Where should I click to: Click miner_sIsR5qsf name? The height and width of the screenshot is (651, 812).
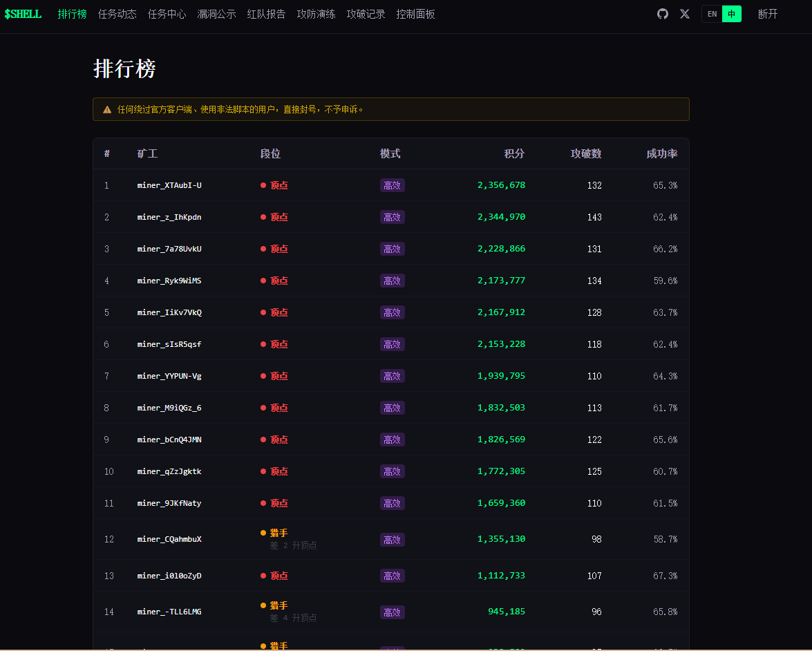(169, 344)
